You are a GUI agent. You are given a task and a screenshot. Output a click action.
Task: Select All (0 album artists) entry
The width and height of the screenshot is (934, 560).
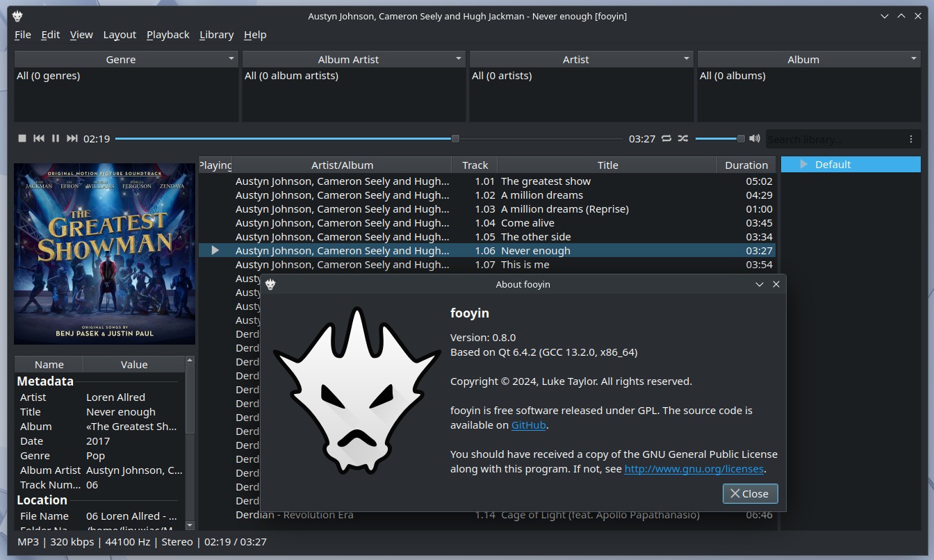292,76
